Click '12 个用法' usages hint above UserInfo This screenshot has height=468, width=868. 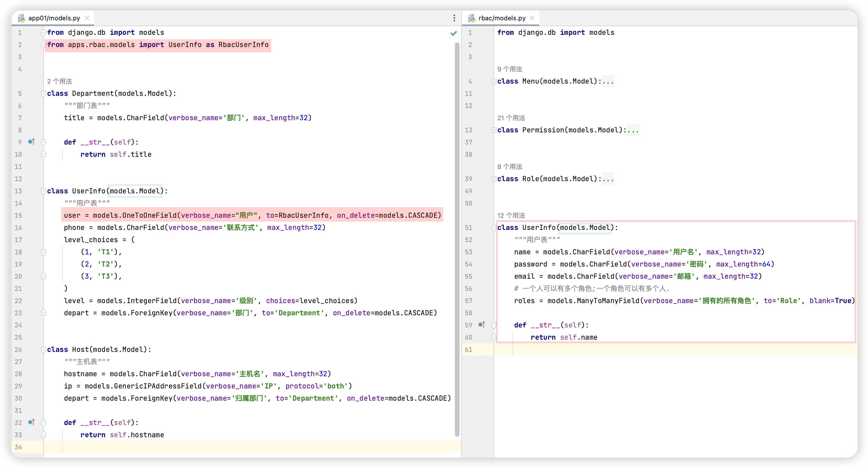point(511,215)
